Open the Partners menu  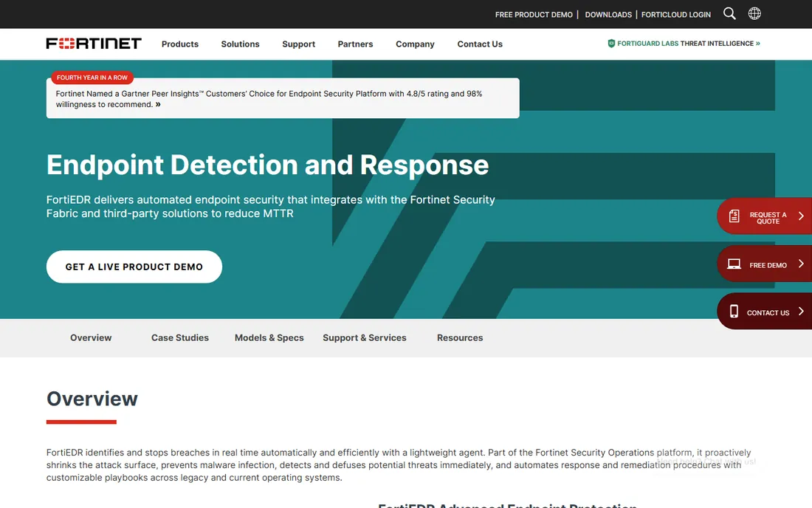coord(355,44)
